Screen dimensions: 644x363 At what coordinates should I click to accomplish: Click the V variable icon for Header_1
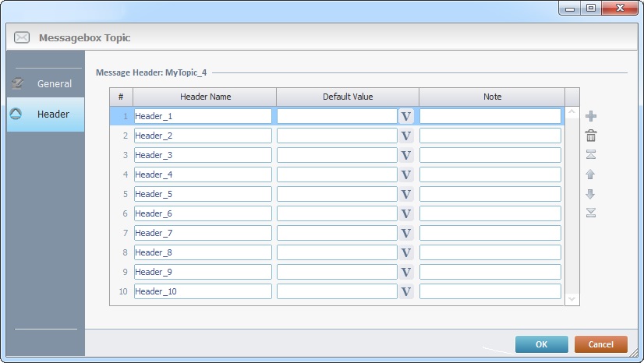click(405, 116)
